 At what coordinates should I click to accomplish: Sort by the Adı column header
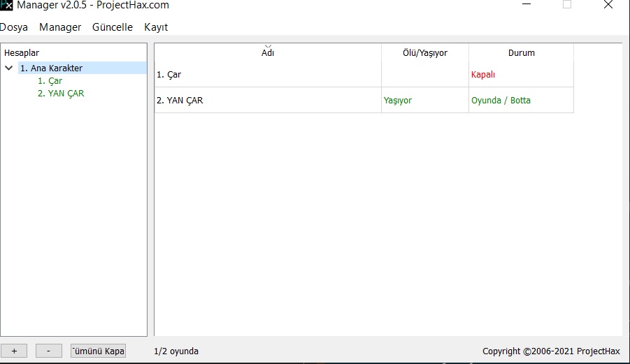click(x=268, y=53)
